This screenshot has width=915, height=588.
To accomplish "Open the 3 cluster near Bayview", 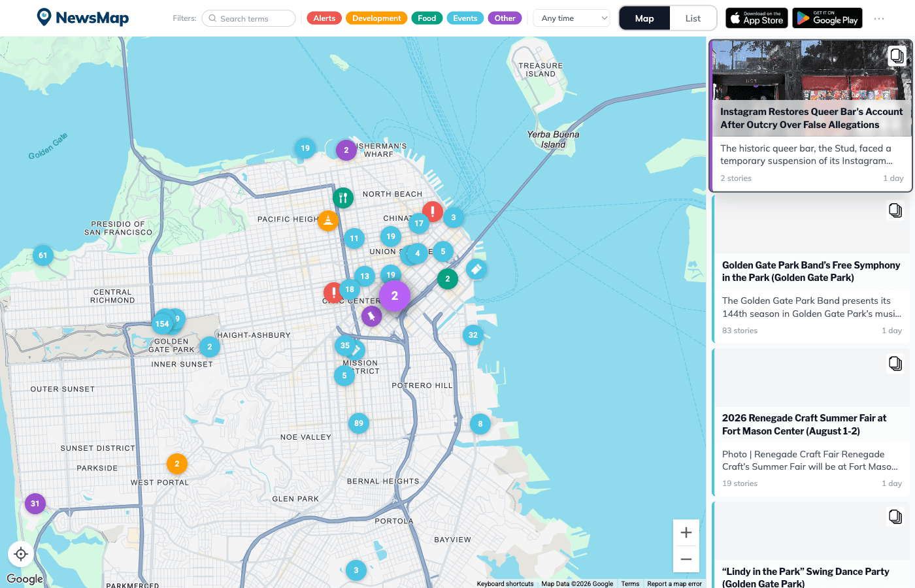I will click(x=356, y=570).
